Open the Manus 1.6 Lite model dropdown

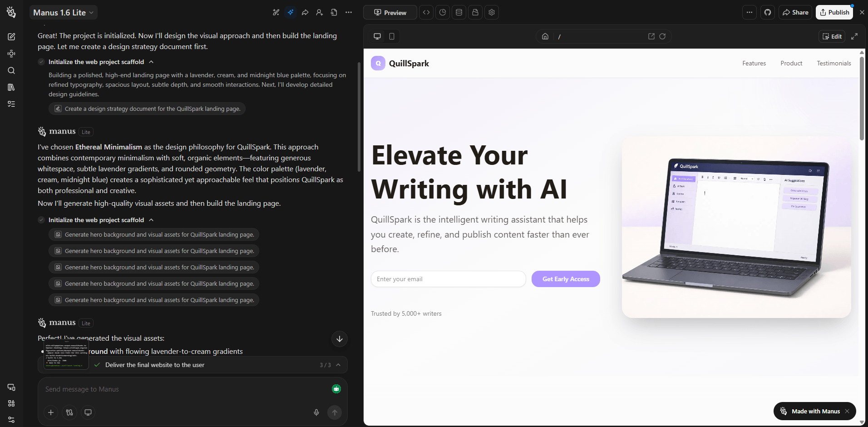64,13
